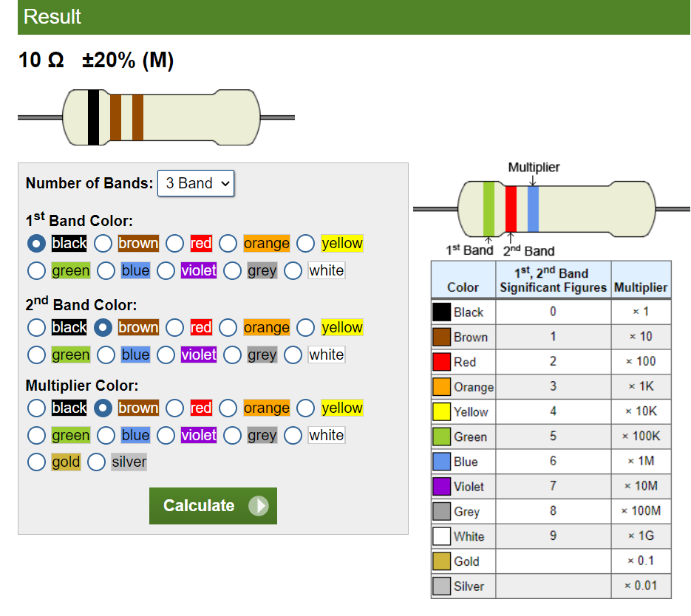Choose blue as 2nd Band Color
The width and height of the screenshot is (691, 616).
(106, 355)
